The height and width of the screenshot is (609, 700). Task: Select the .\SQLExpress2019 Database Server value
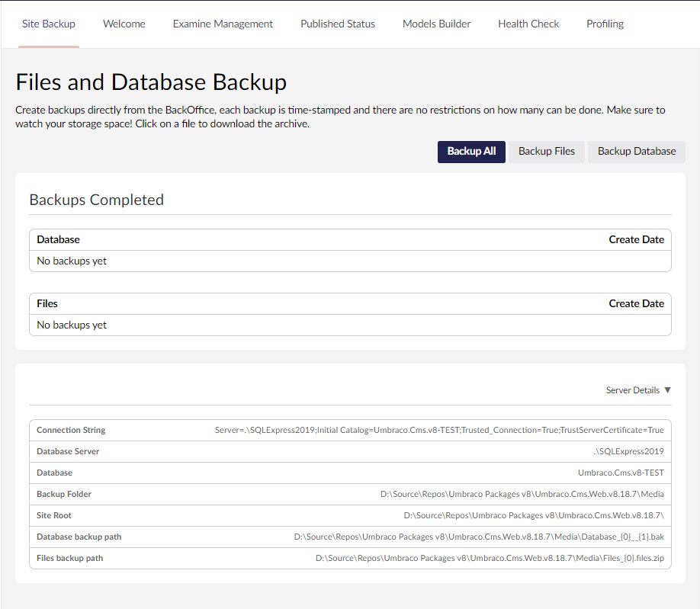(x=629, y=451)
